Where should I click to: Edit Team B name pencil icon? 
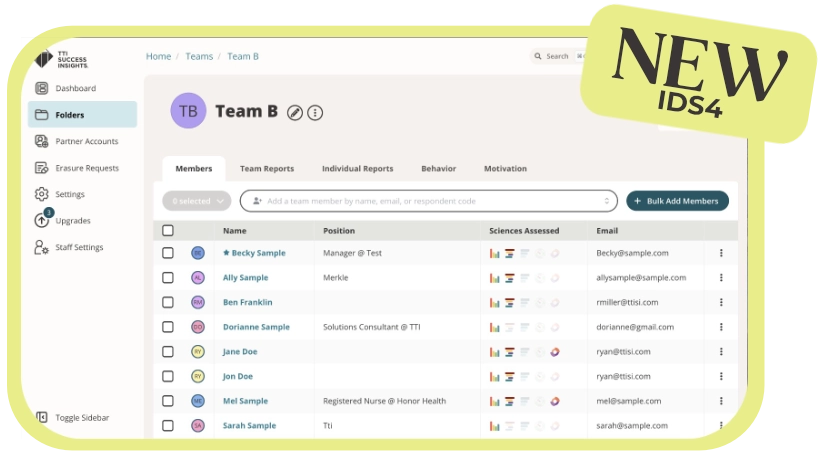[295, 112]
